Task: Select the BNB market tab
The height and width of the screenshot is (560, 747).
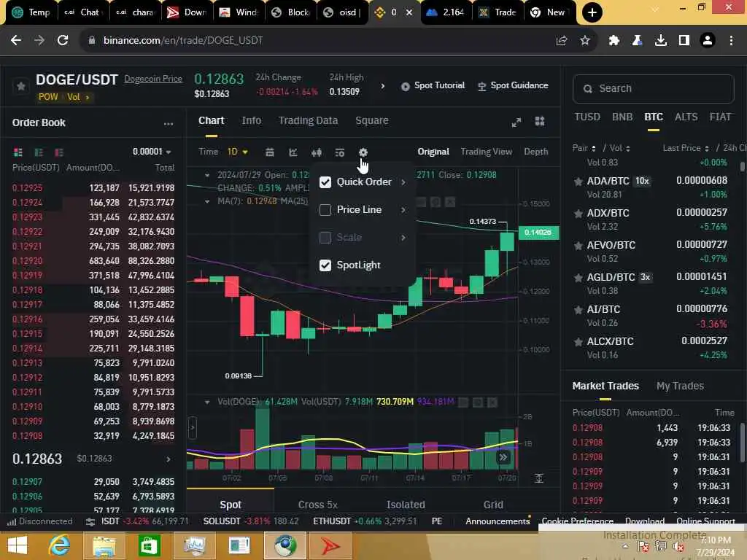Action: pyautogui.click(x=622, y=117)
